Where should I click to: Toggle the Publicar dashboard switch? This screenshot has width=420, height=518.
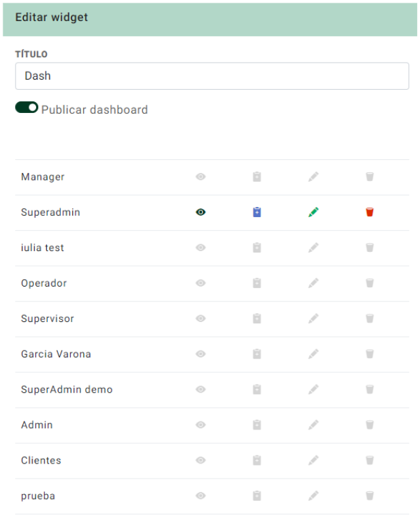coord(27,108)
